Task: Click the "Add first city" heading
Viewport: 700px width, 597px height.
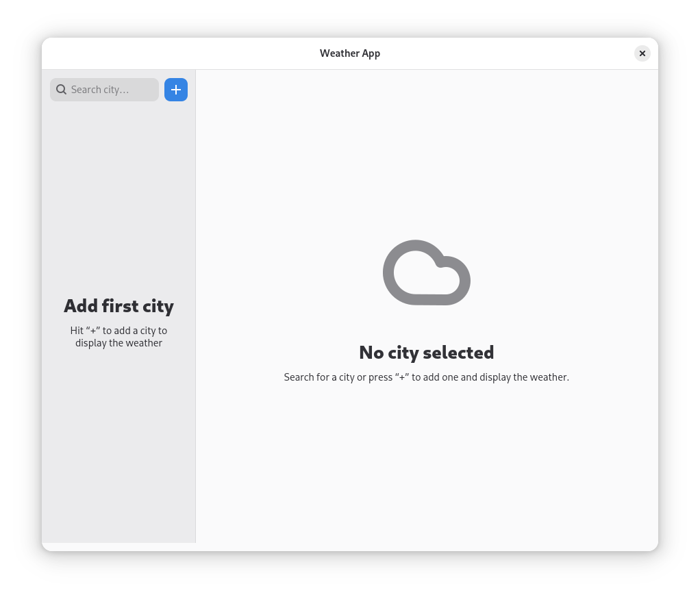Action: coord(118,306)
